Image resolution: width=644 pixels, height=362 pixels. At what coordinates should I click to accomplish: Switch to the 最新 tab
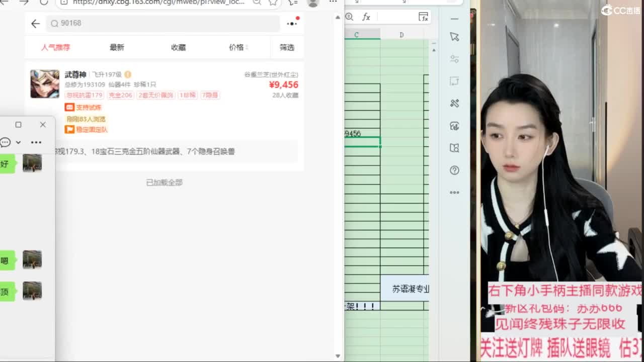coord(117,47)
